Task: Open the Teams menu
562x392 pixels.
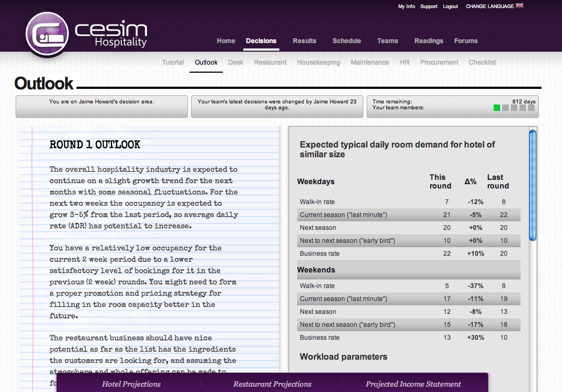Action: pos(388,41)
